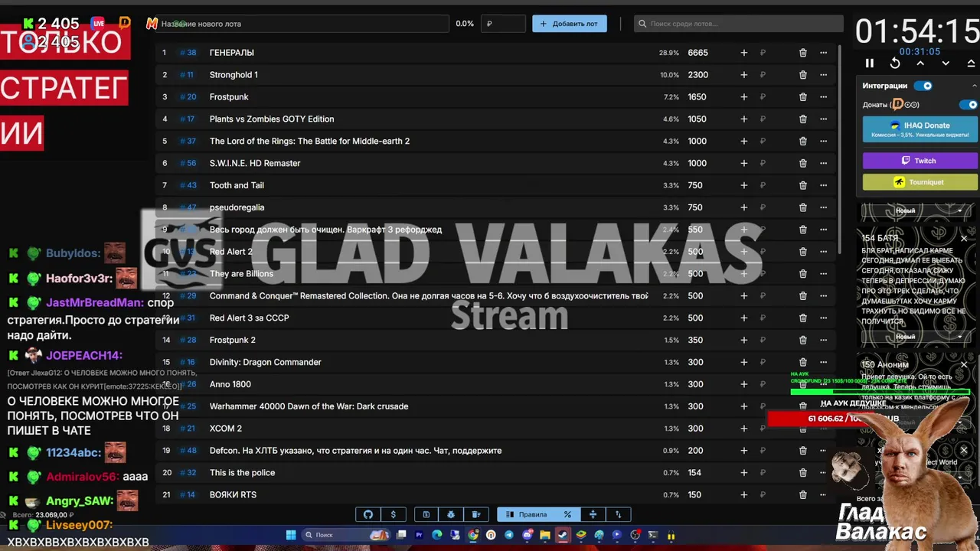Add amount to Divinity: Dragon Commander lot

743,362
